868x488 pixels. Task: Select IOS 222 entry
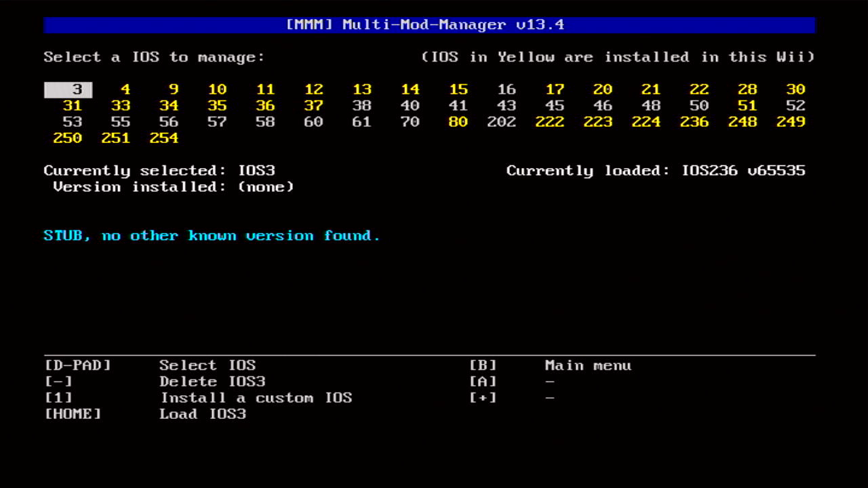pyautogui.click(x=550, y=122)
